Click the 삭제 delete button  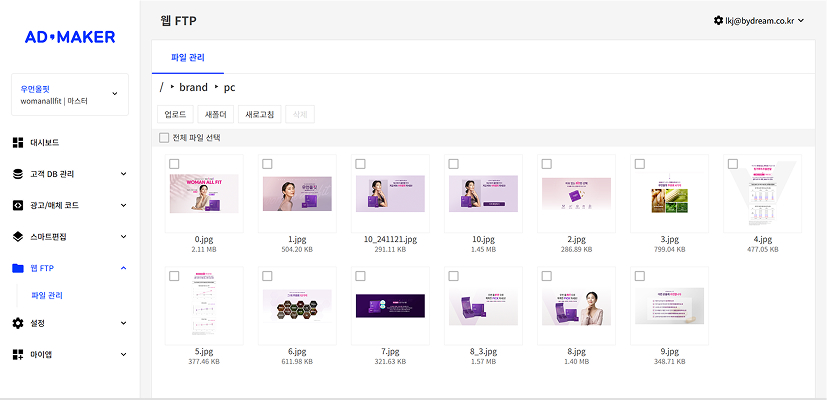[x=300, y=114]
